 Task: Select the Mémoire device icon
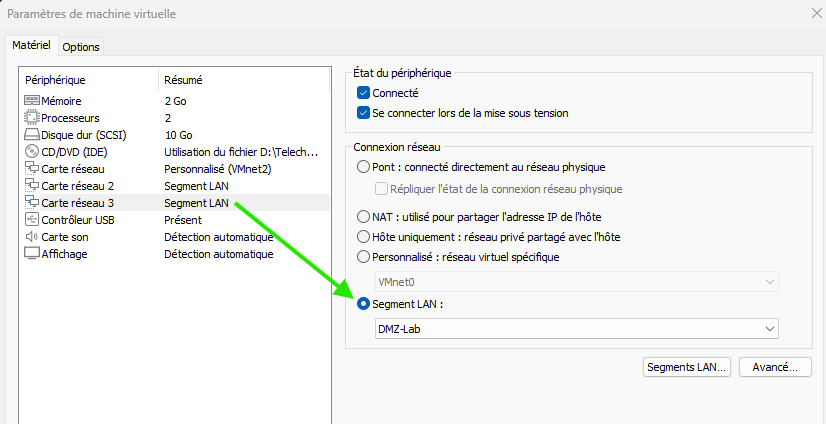click(x=31, y=101)
